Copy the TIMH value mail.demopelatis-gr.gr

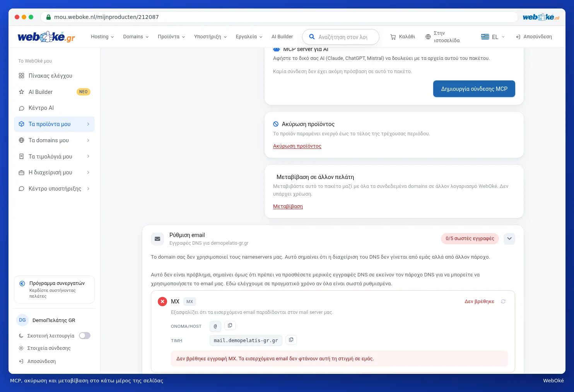[291, 340]
